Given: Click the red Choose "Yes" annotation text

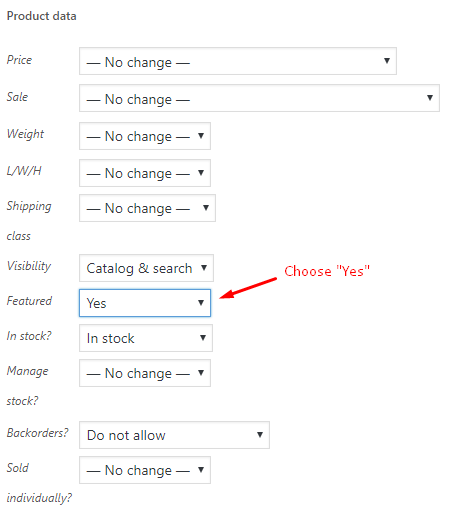Looking at the screenshot, I should pos(327,271).
